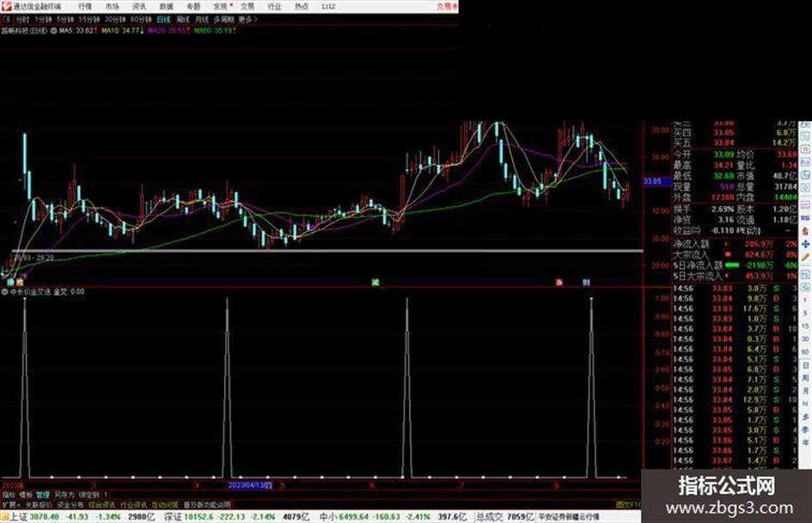The image size is (812, 523).
Task: Open the 资讯 menu
Action: click(139, 6)
